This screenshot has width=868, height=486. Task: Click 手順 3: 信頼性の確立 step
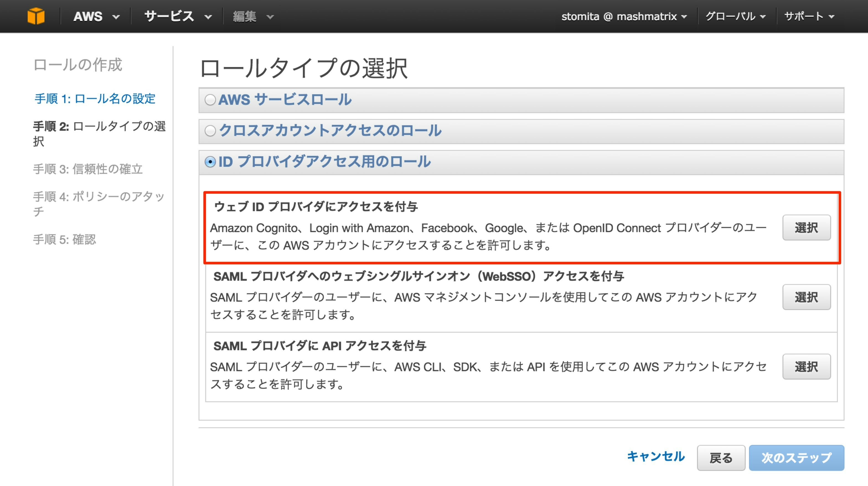click(88, 169)
